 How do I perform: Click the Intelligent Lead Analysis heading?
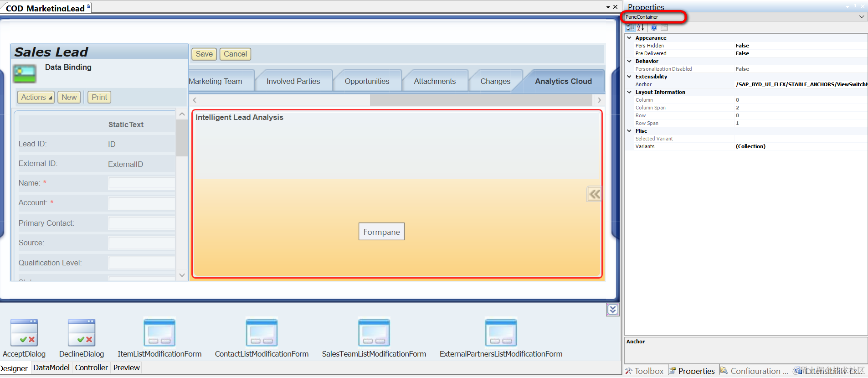239,117
